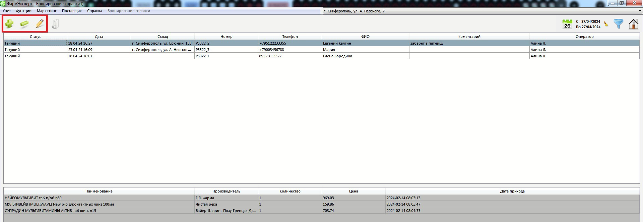Click the green minus delete booking icon
The image size is (644, 222).
click(x=24, y=24)
